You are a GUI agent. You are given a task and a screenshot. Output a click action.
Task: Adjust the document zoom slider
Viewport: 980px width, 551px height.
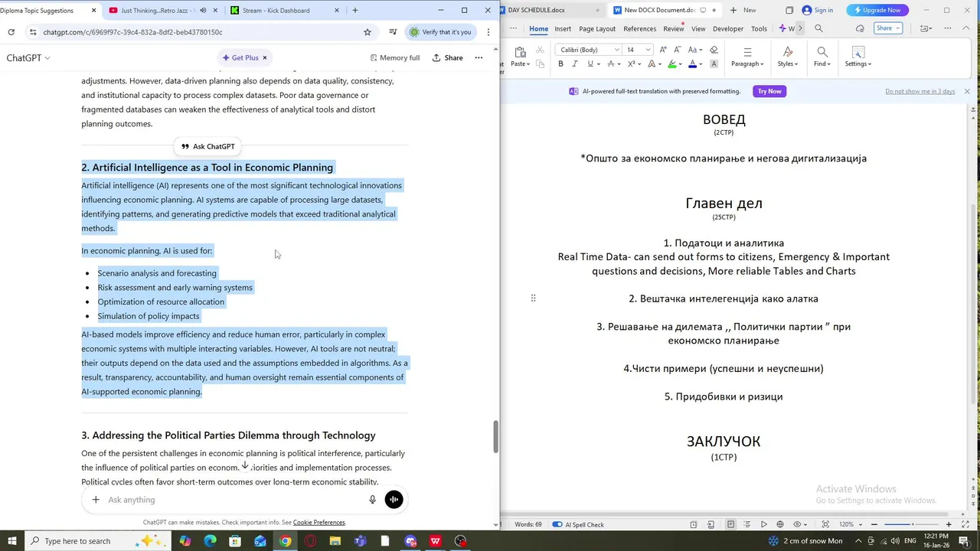pyautogui.click(x=912, y=524)
